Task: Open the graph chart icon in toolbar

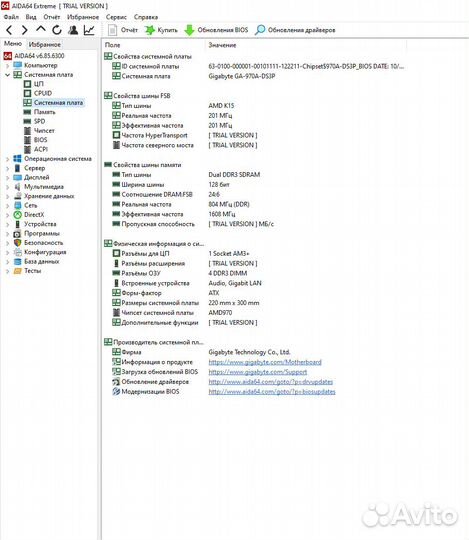Action: pyautogui.click(x=89, y=30)
